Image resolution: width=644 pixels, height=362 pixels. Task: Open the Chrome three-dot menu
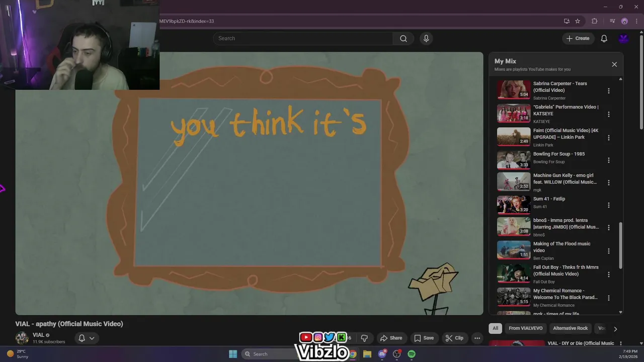[637, 21]
